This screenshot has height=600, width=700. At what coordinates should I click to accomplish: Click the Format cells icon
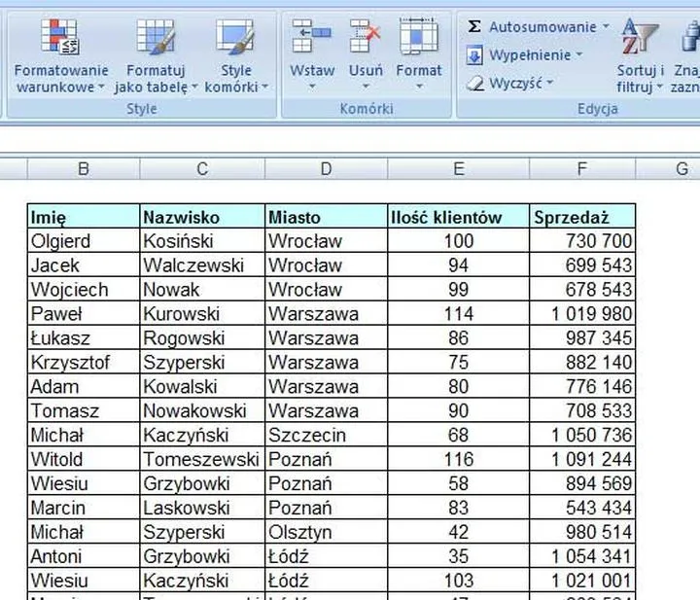click(x=418, y=37)
